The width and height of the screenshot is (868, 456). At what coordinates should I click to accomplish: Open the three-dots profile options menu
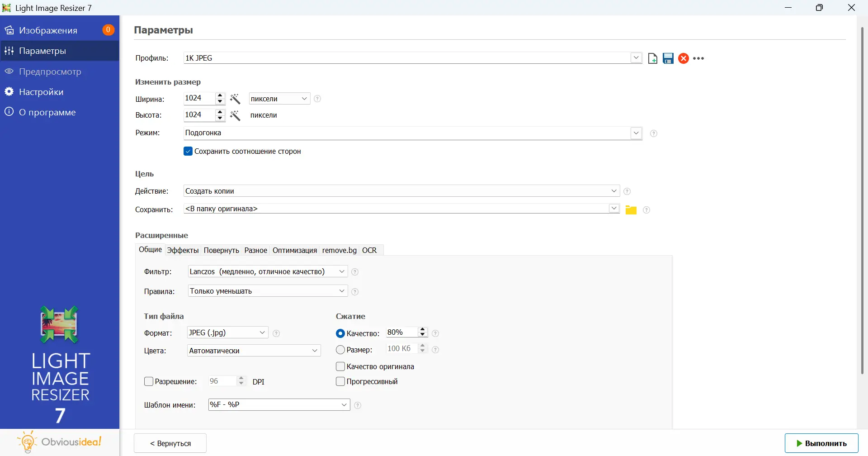point(698,58)
